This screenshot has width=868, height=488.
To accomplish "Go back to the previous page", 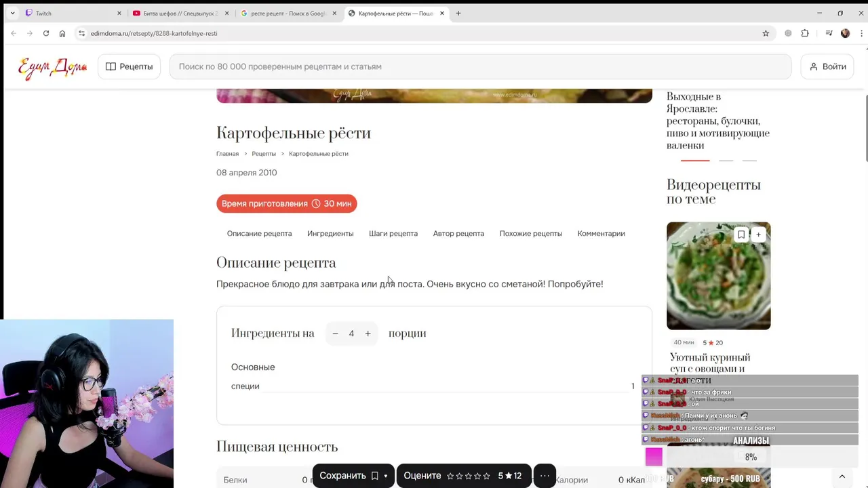I will (14, 33).
